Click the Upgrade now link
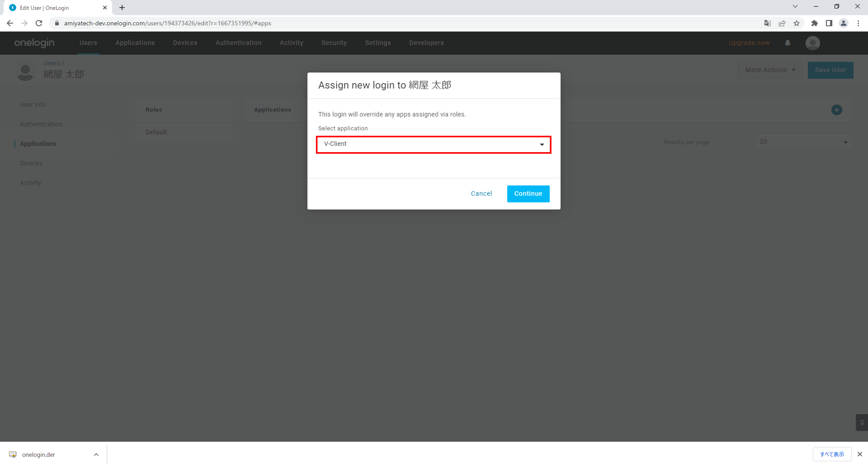Viewport: 868px width, 467px height. click(x=749, y=43)
